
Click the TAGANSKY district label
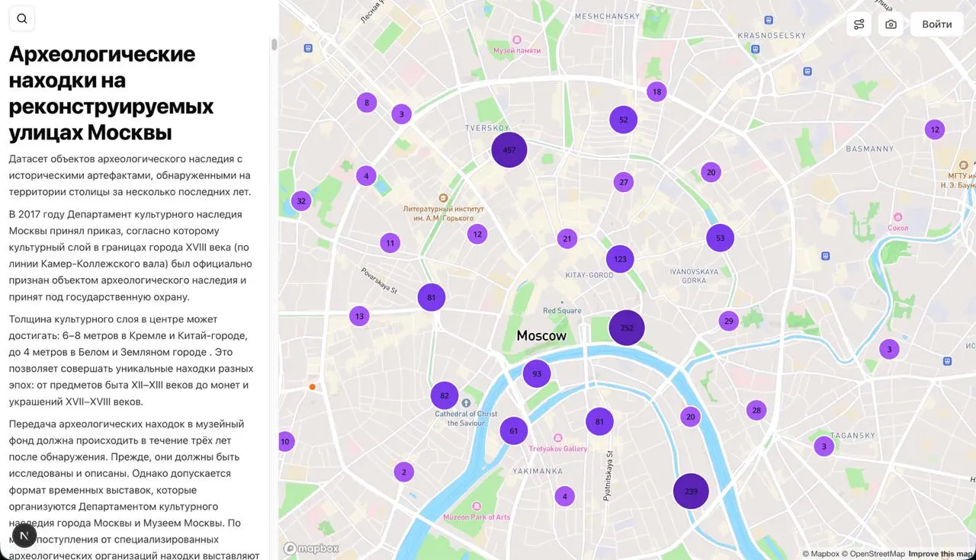coord(852,436)
